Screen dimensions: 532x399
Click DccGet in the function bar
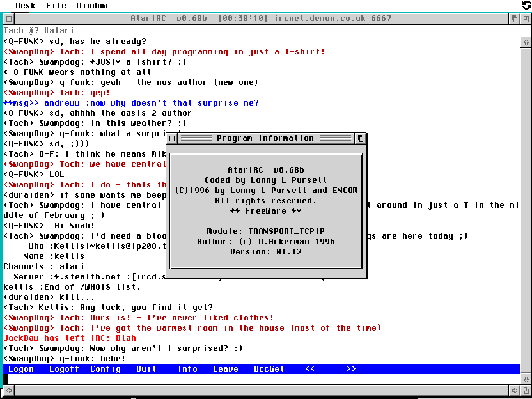point(269,369)
